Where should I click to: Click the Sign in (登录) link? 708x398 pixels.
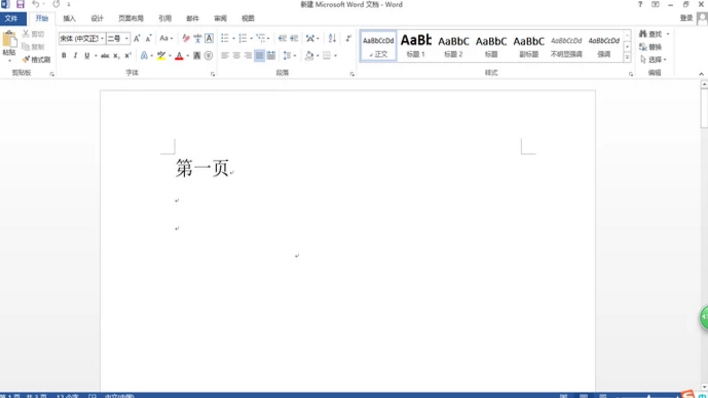tap(686, 18)
